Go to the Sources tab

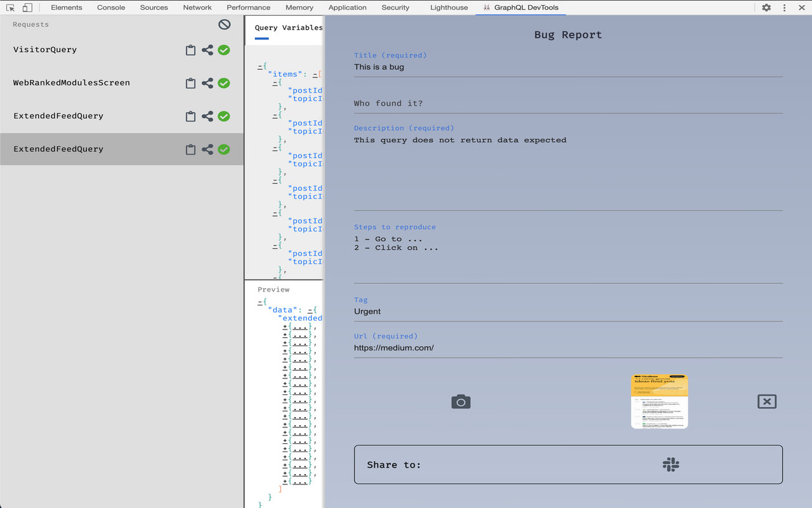[x=154, y=8]
